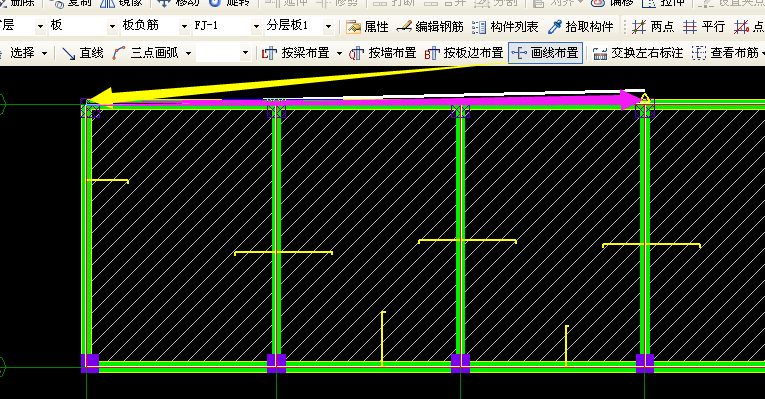Viewport: 765px width, 399px height.
Task: Select the 两点 two-point axis tool
Action: point(653,26)
